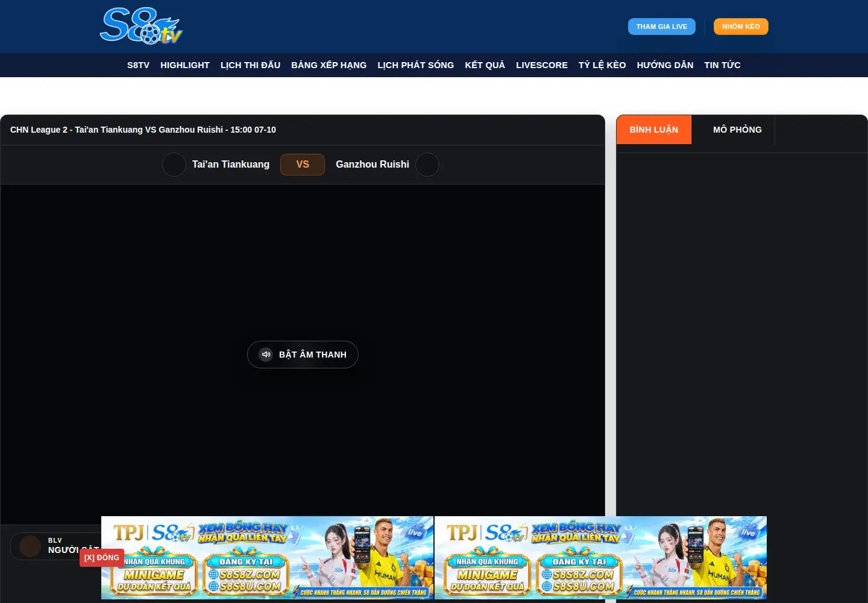Click the Nhóm Kèo button
Image resolution: width=868 pixels, height=603 pixels.
click(741, 27)
